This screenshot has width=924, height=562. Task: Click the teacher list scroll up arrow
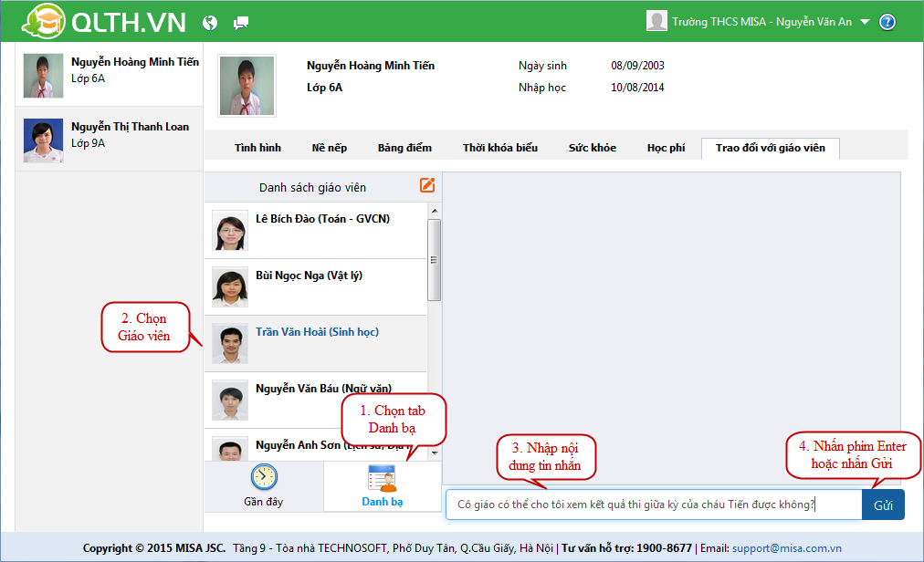pyautogui.click(x=435, y=211)
